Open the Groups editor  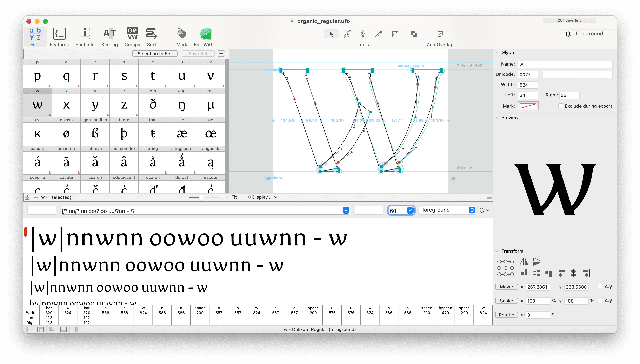click(x=132, y=37)
